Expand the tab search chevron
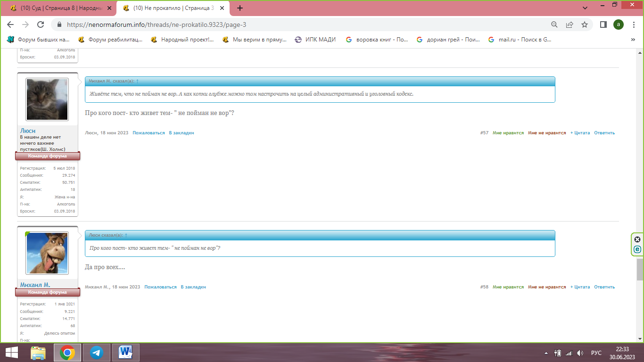Screen dimensions: 644x362 point(585,8)
